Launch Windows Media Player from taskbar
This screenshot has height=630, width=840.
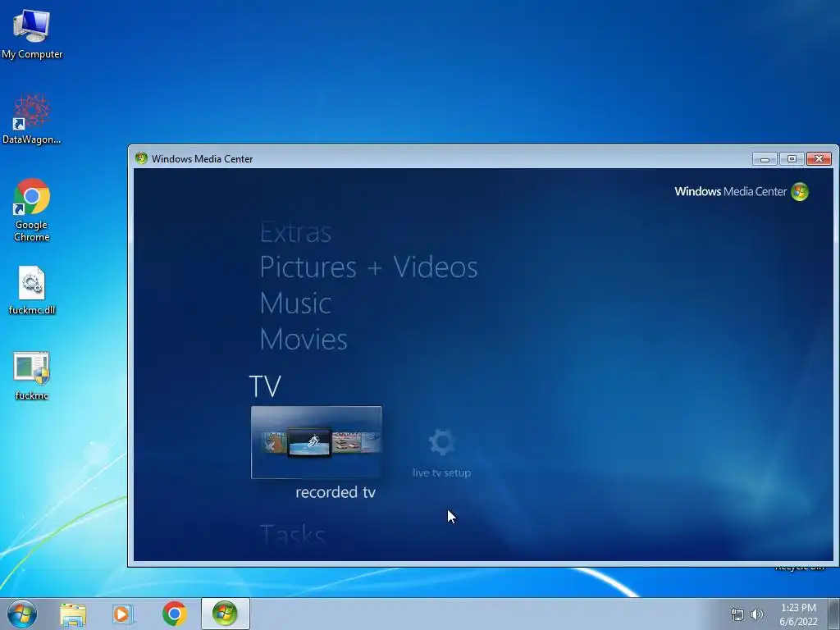pyautogui.click(x=123, y=614)
